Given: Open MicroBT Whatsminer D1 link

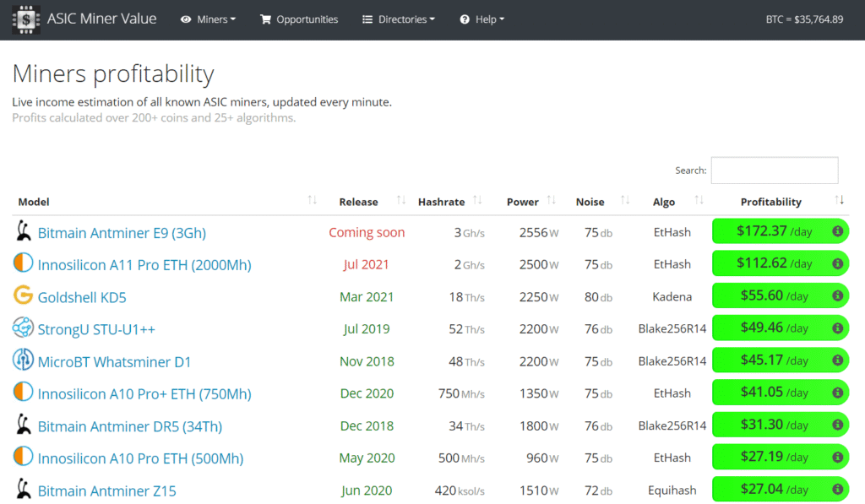Looking at the screenshot, I should (x=114, y=361).
